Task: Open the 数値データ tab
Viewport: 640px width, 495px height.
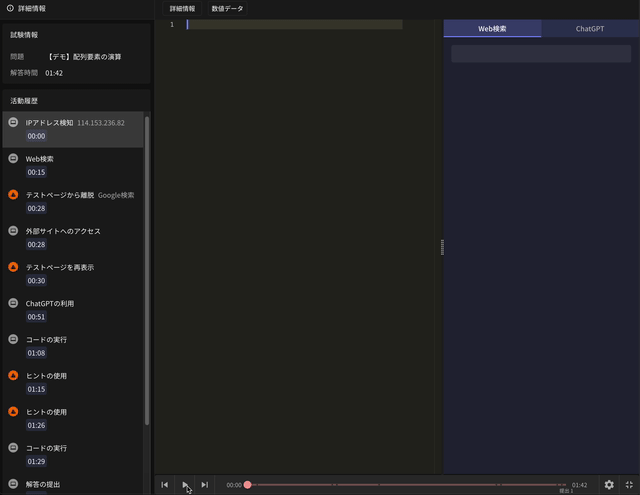Action: tap(227, 8)
